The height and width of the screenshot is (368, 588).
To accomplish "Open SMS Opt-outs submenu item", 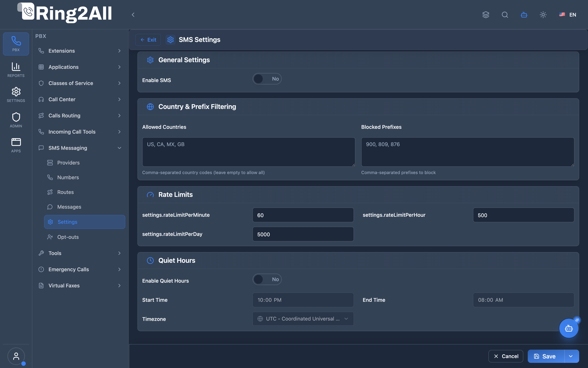I will click(85, 237).
